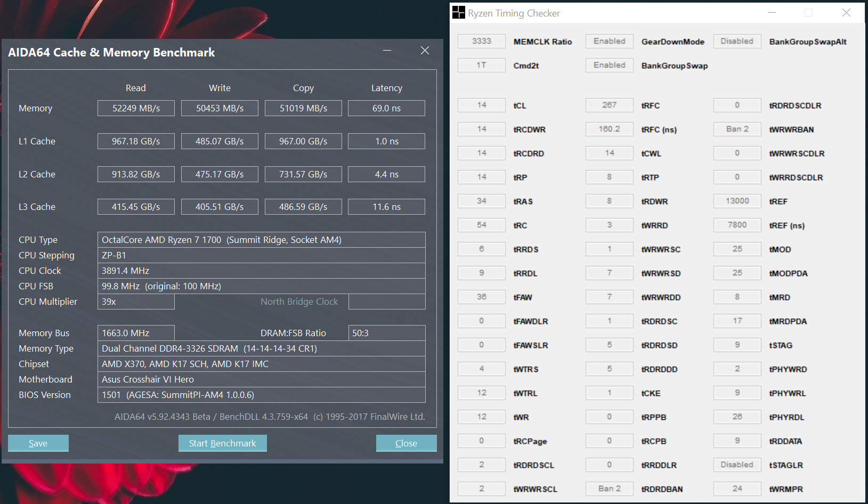Click the tRDRDBAN value Ban 2
This screenshot has height=504, width=868.
[x=610, y=489]
